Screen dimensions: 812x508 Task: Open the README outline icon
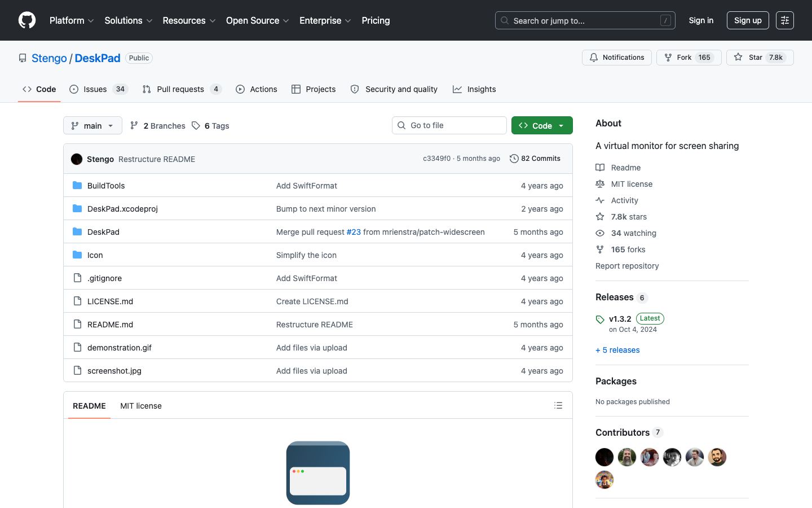coord(558,405)
